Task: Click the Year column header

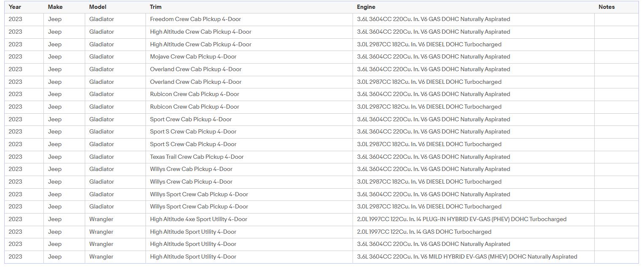Action: click(x=15, y=7)
